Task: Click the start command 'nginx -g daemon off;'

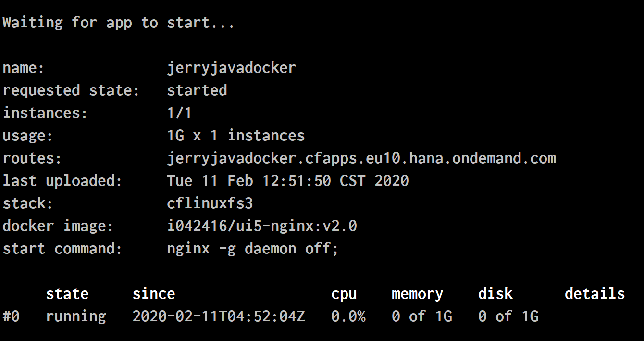Action: [x=253, y=249]
